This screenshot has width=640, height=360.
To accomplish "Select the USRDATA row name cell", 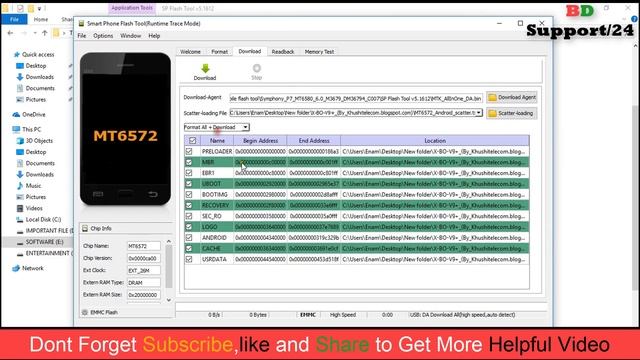I will (x=217, y=259).
